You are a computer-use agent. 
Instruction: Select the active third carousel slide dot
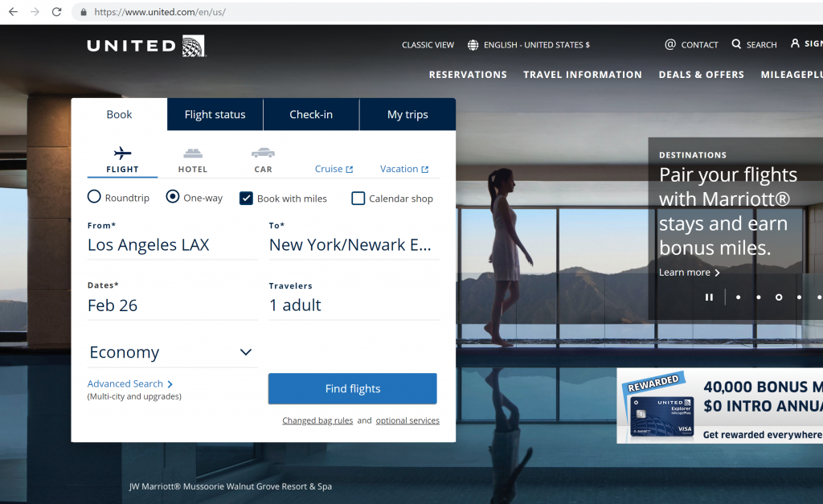tap(779, 297)
